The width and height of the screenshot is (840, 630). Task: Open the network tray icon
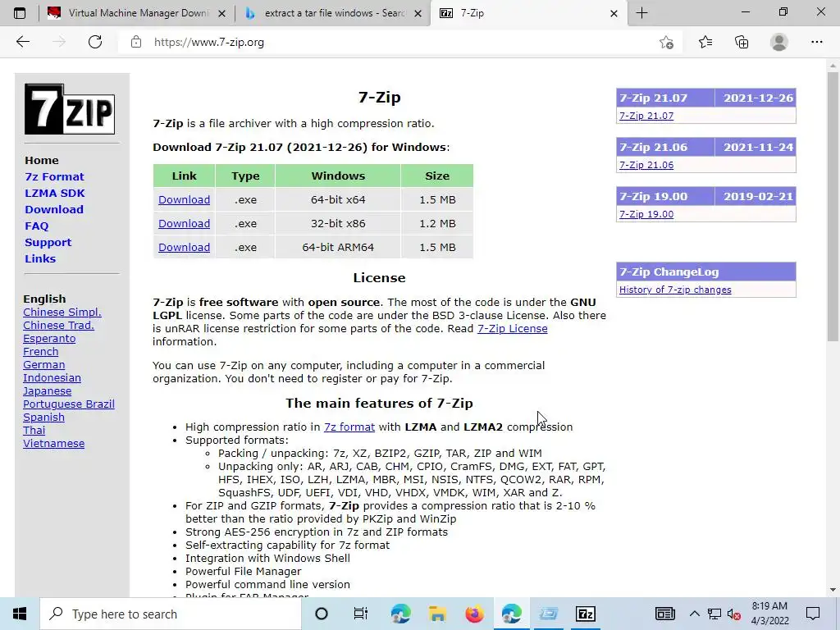pyautogui.click(x=714, y=614)
